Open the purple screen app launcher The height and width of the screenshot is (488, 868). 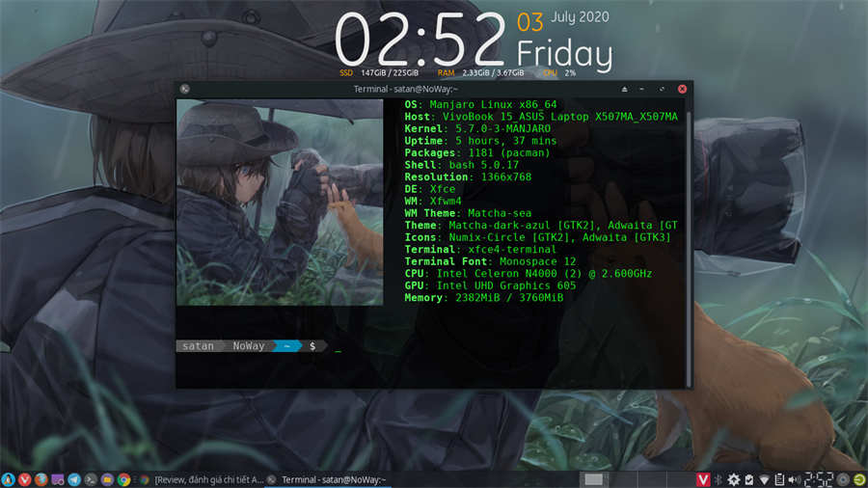(x=58, y=479)
